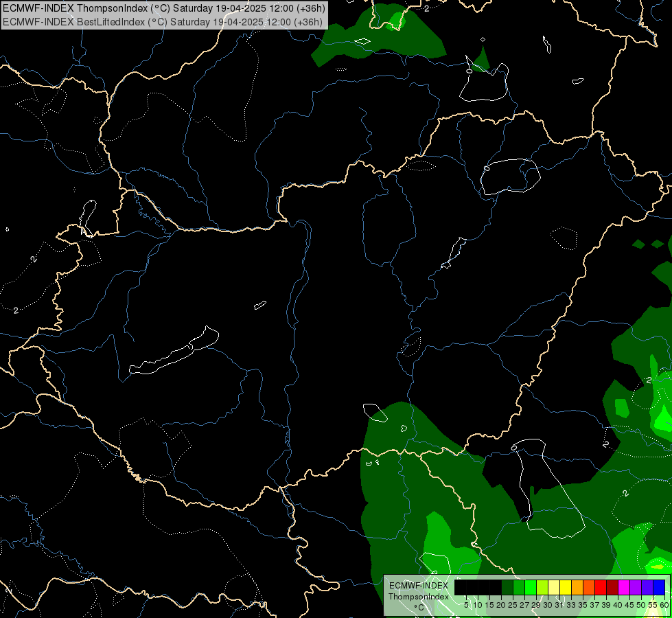Viewport: 672px width, 618px height.
Task: Click legend tick value 50
Action: point(641,605)
